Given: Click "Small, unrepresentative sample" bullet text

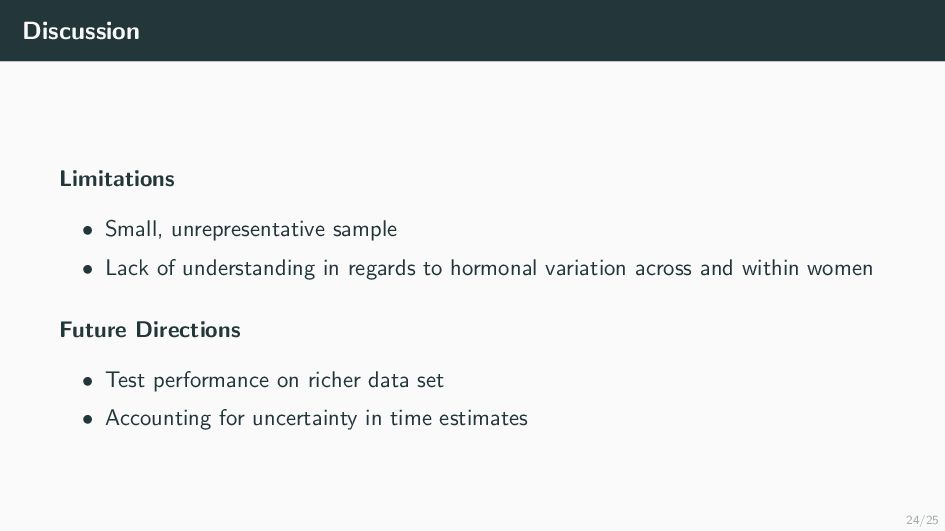Looking at the screenshot, I should pyautogui.click(x=251, y=230).
